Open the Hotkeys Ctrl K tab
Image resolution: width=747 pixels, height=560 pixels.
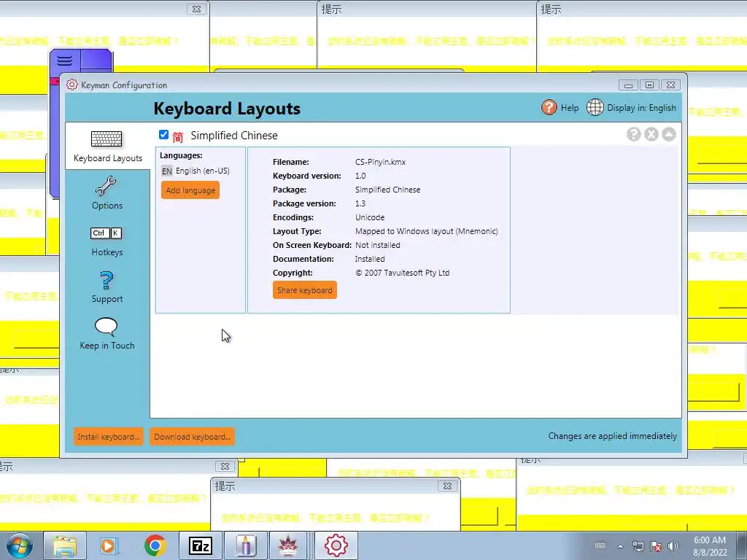click(x=107, y=242)
